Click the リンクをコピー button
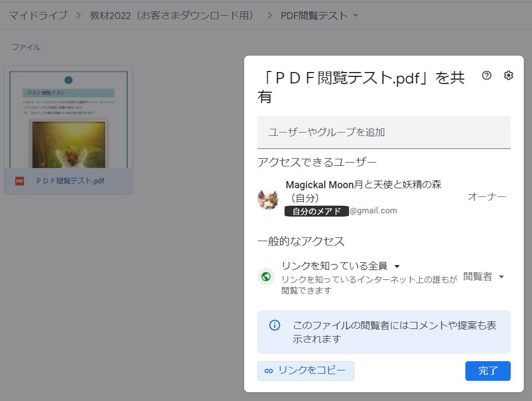532x401 pixels. [306, 371]
